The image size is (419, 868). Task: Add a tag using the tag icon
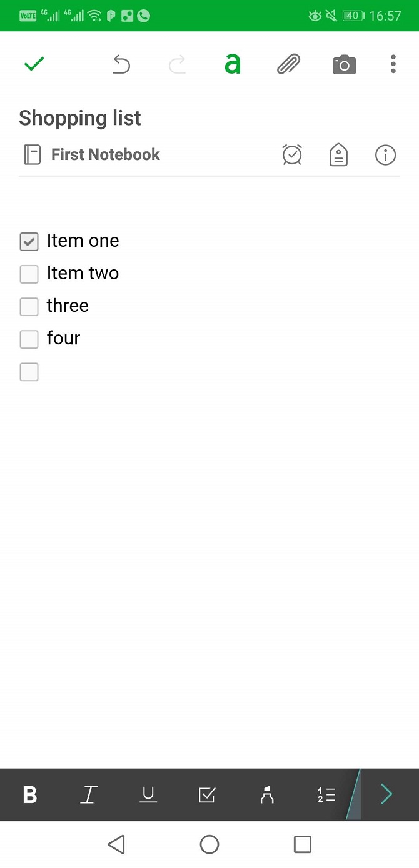pos(338,155)
